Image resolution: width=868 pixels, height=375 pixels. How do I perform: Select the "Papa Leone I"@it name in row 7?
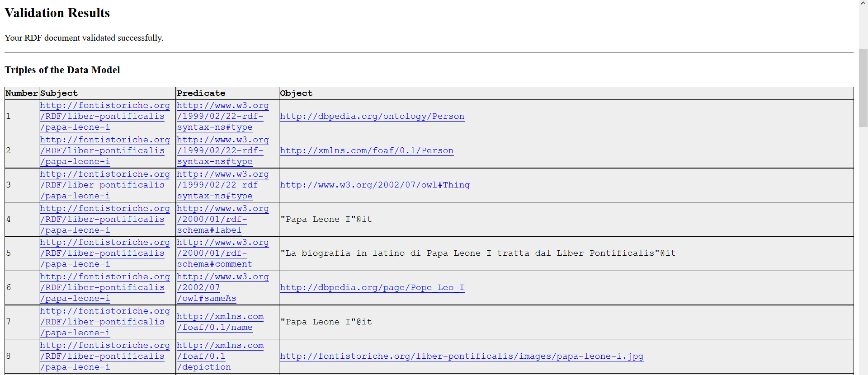[326, 322]
